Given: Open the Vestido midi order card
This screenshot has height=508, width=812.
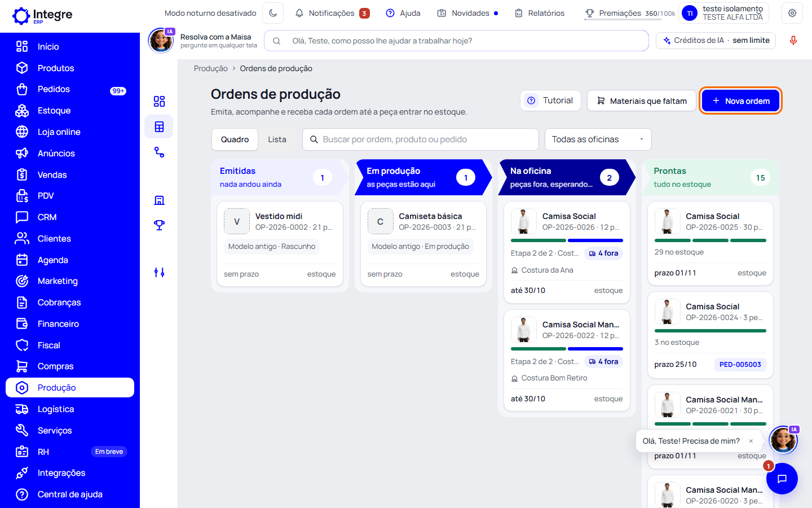Looking at the screenshot, I should click(280, 244).
